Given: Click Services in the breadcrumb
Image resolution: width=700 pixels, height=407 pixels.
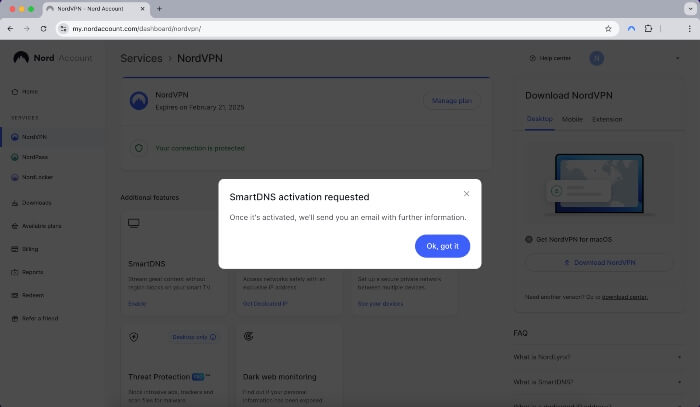Looking at the screenshot, I should point(142,58).
